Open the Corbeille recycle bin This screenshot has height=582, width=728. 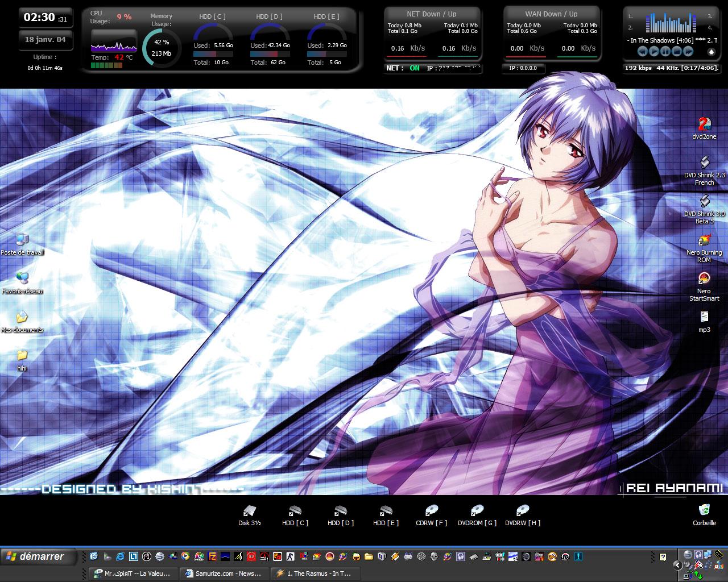tap(704, 510)
